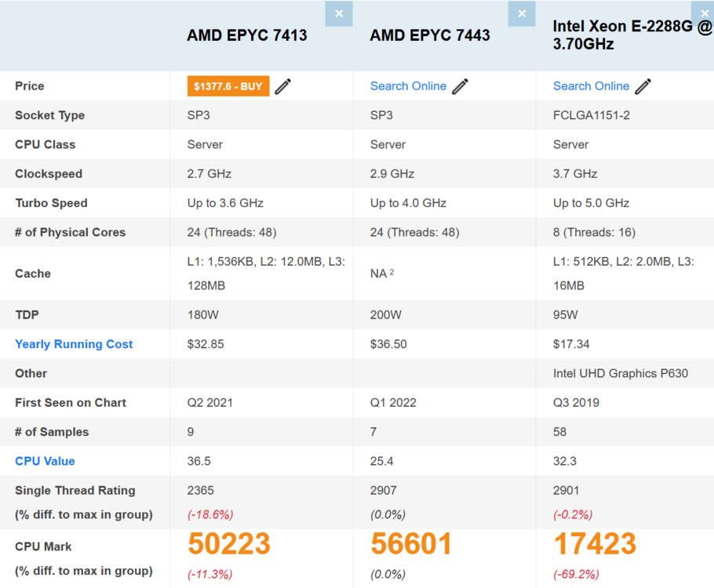Viewport: 714px width, 588px height.
Task: Select Intel Xeon E-2288G heading
Action: click(x=632, y=35)
